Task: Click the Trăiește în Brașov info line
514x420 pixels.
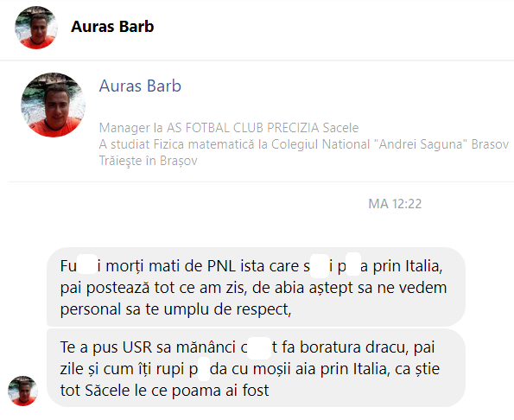Action: click(149, 161)
